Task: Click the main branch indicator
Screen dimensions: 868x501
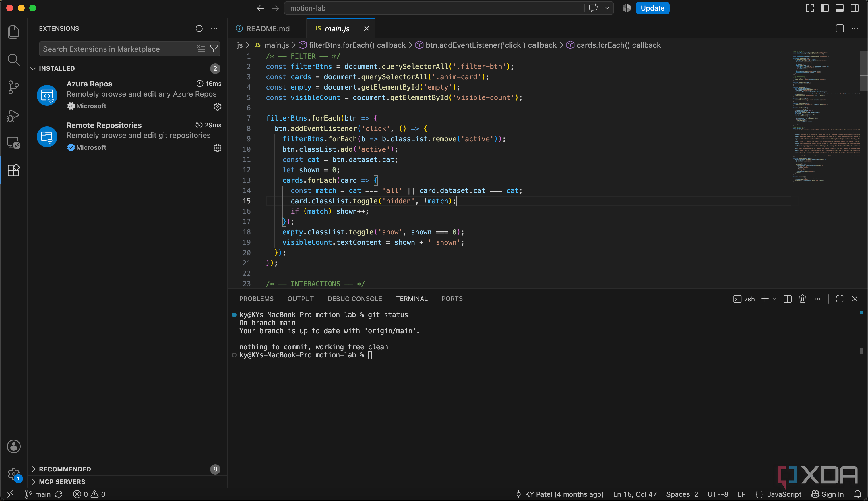Action: pyautogui.click(x=38, y=494)
